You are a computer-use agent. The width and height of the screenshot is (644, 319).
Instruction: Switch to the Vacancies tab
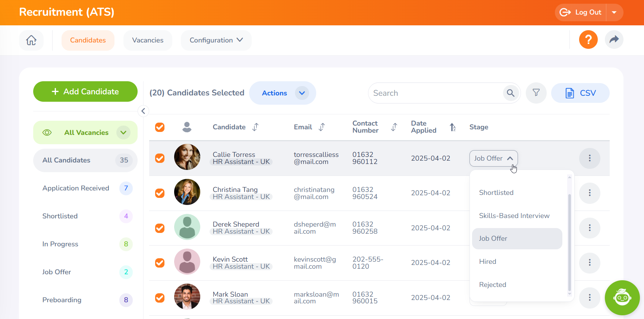(x=148, y=40)
